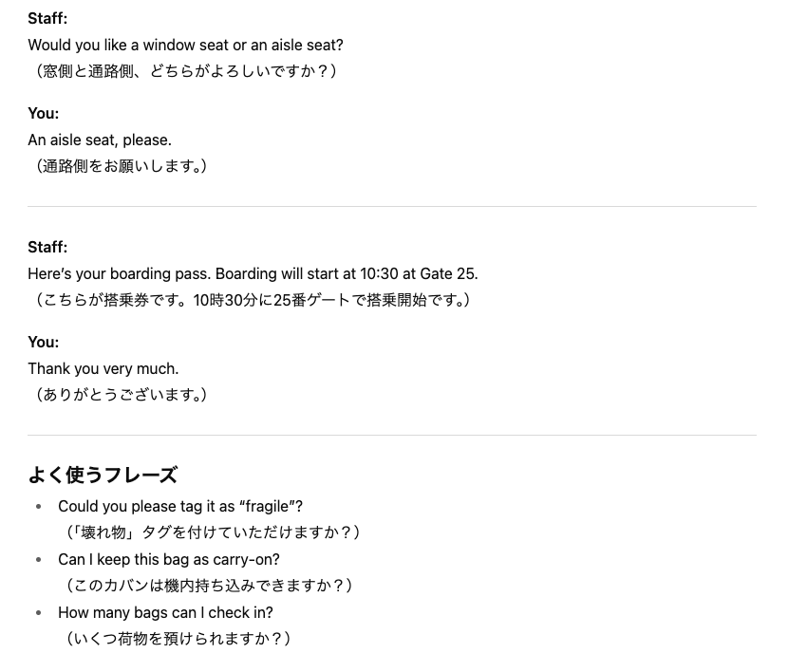Click the Japanese line こちらが搭乗券です
788x672 pixels.
click(253, 300)
